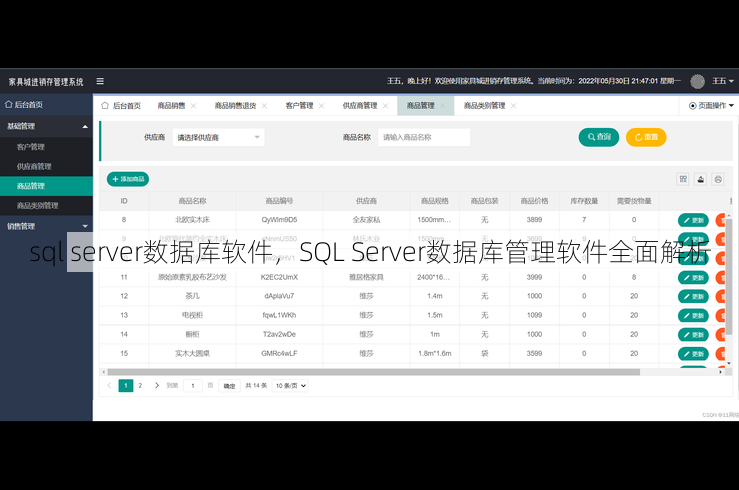Click 更新 for the 原始原素乳胶布艺沙发 row

pyautogui.click(x=693, y=278)
